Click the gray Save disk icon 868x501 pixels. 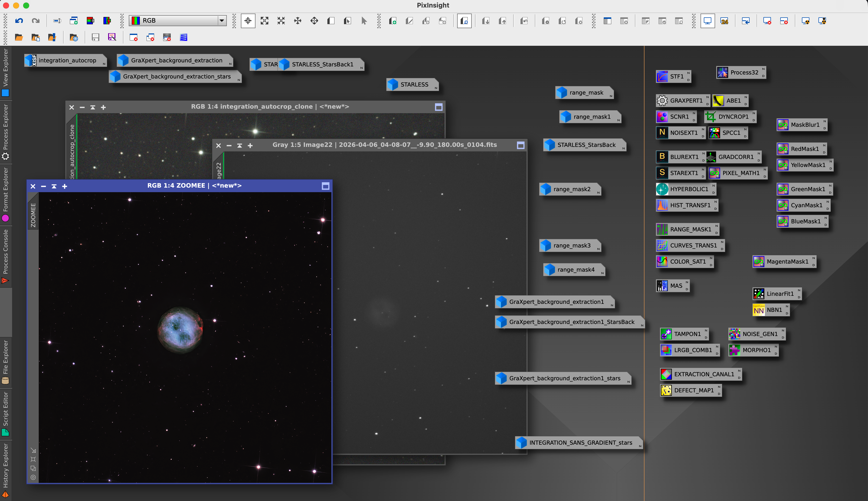pos(95,37)
